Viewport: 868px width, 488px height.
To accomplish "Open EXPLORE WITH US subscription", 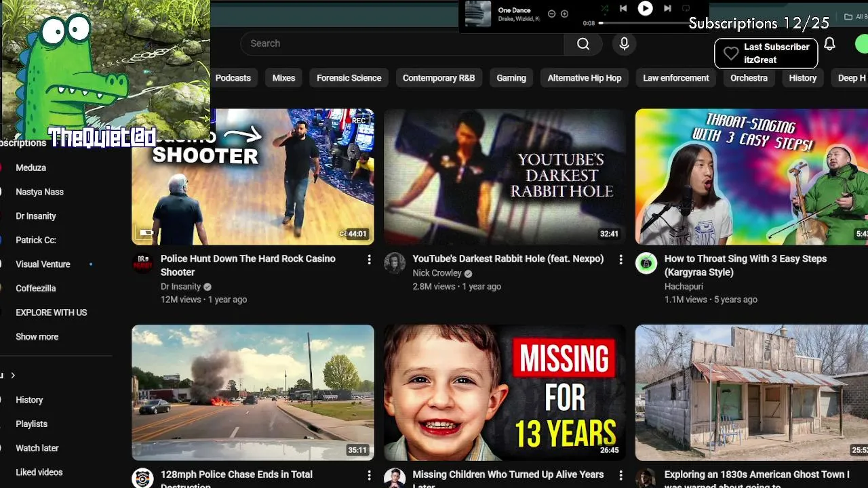I will pyautogui.click(x=52, y=312).
